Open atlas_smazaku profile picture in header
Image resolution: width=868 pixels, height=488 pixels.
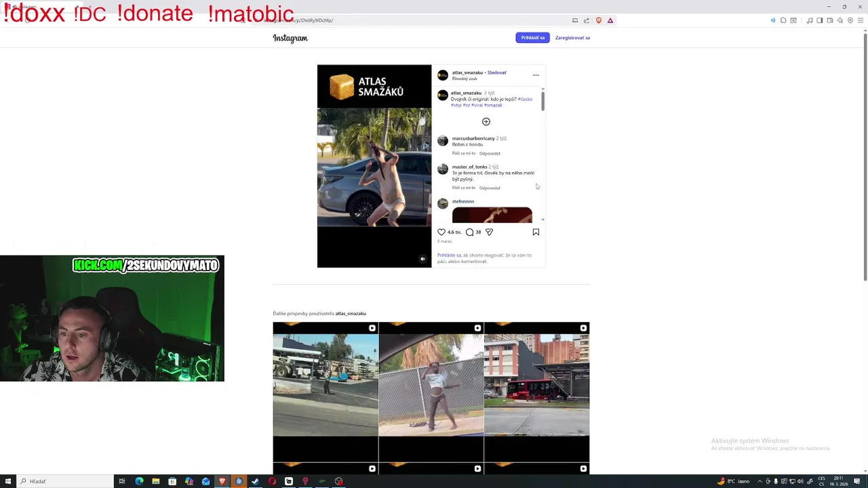click(443, 75)
